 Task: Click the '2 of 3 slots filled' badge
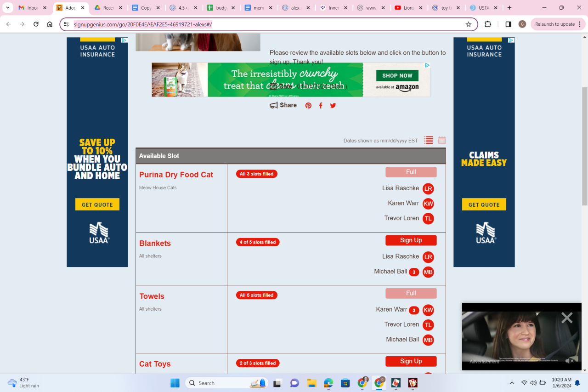coord(258,363)
